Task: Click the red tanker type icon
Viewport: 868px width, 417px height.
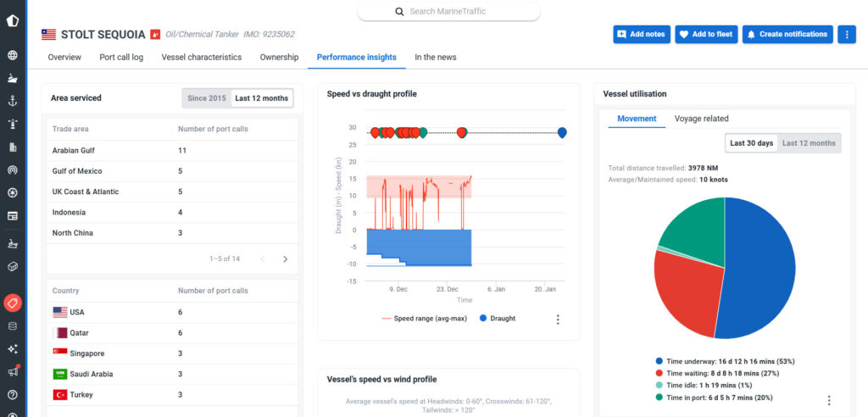Action: coord(155,35)
